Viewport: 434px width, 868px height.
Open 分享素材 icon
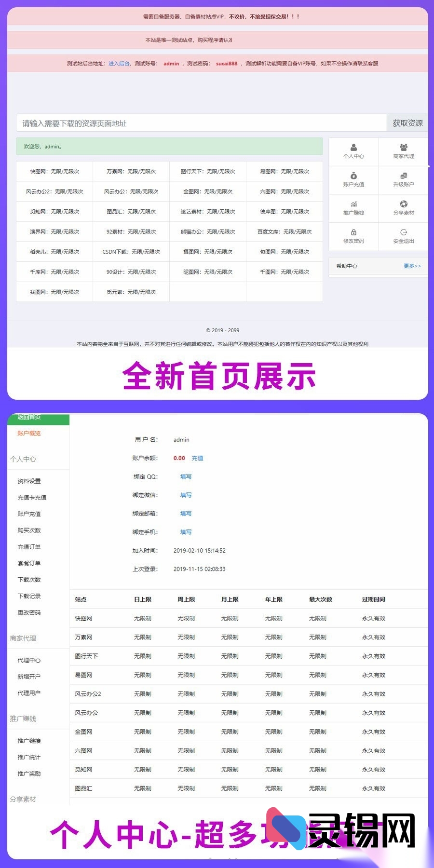click(404, 204)
